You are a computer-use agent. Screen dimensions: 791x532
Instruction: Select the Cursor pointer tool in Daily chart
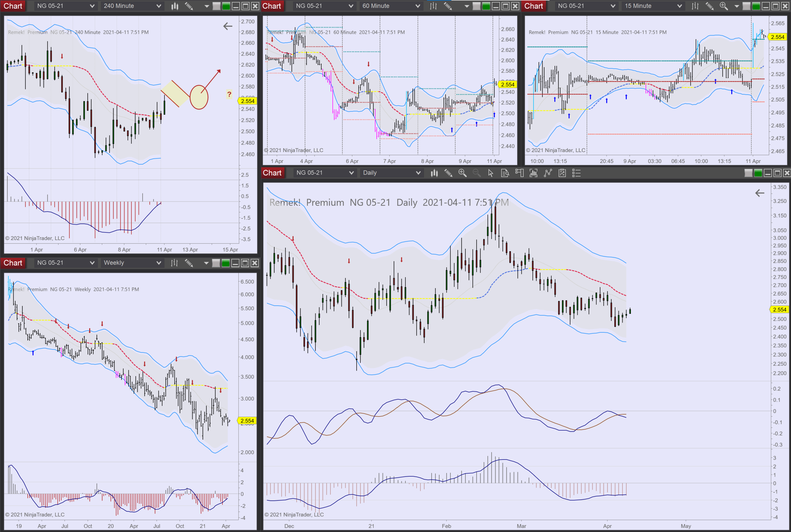[490, 173]
